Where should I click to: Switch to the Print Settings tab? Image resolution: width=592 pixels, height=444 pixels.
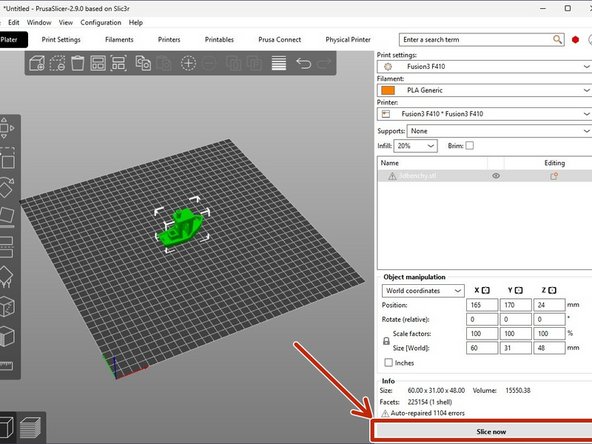click(61, 40)
